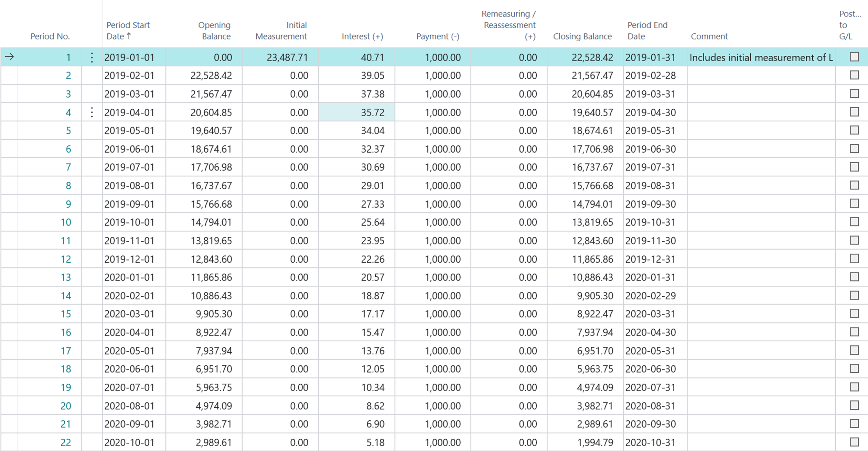This screenshot has width=868, height=451.
Task: Tick Post to G/L checkbox for period 2
Action: pos(854,75)
